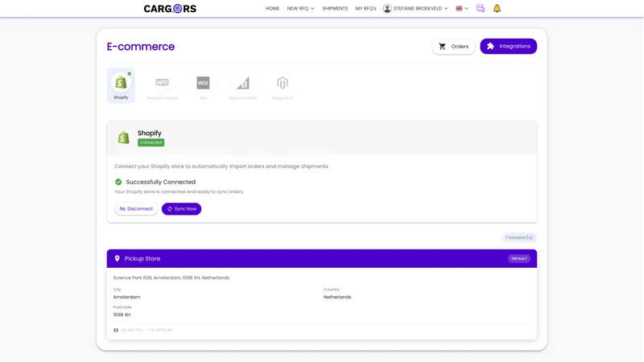This screenshot has width=644, height=362.
Task: Go to SHIPMENTS page
Action: (x=335, y=8)
